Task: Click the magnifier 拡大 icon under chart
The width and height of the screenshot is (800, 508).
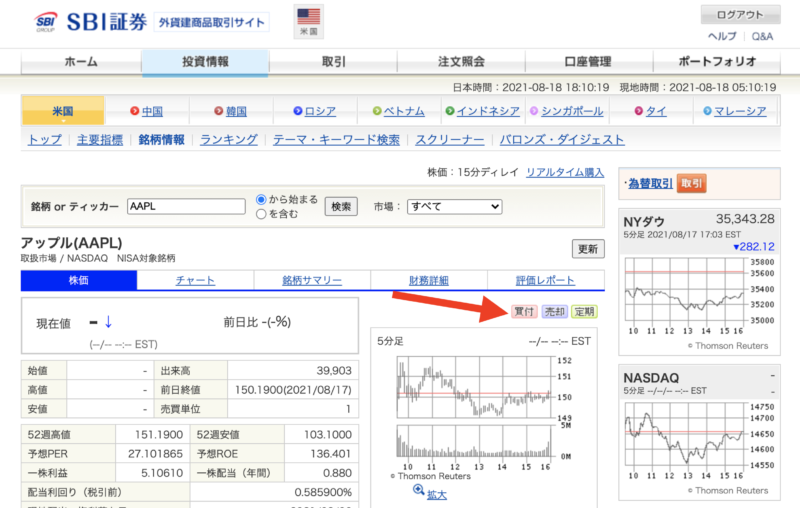Action: point(418,490)
